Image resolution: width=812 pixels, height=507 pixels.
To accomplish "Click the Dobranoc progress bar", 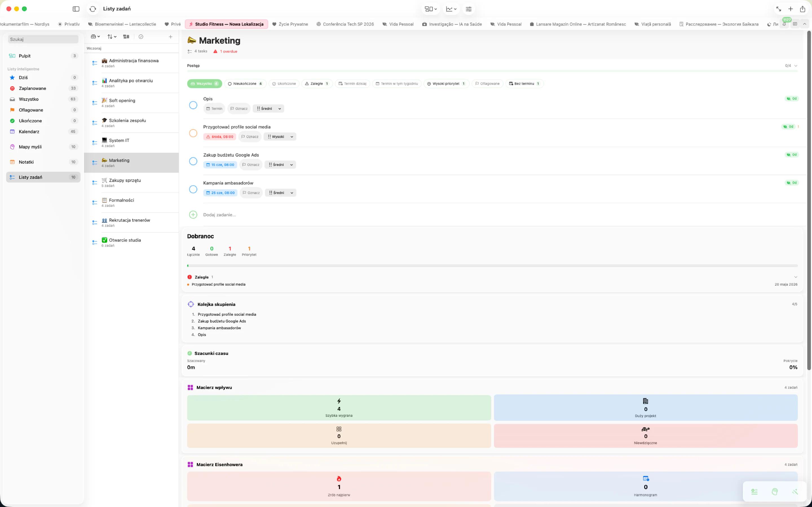I will (x=492, y=266).
